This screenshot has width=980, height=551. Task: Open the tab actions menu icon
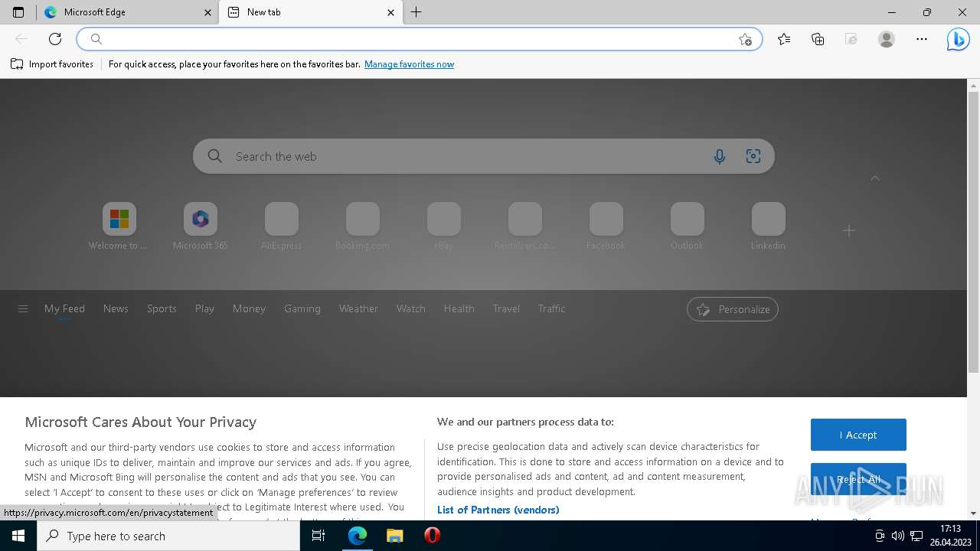[x=18, y=12]
